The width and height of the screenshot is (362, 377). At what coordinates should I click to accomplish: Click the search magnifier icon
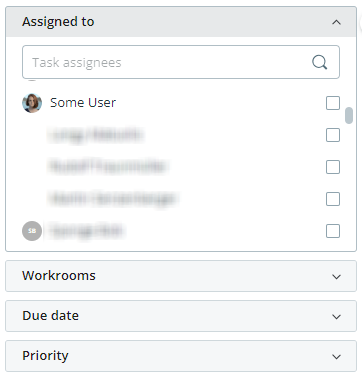click(319, 62)
